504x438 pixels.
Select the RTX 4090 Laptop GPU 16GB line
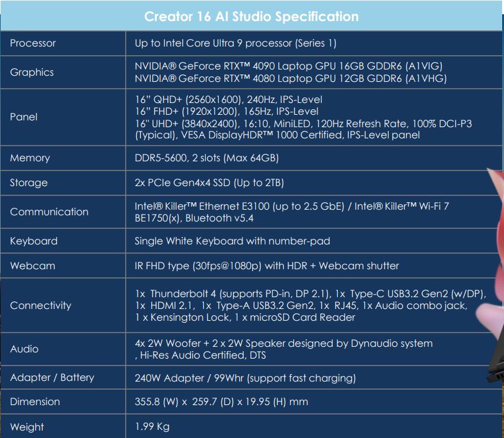[289, 66]
